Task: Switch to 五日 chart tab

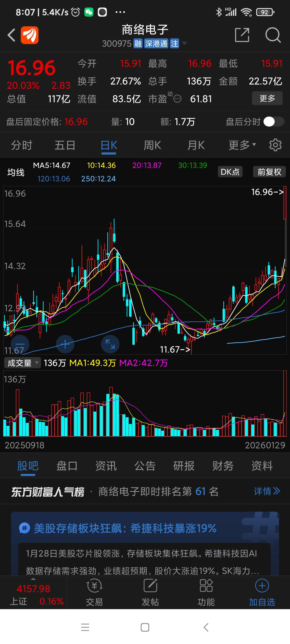Action: (65, 145)
